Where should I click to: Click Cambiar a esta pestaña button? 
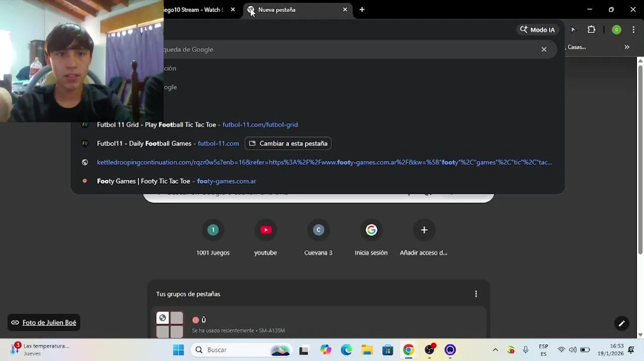(288, 143)
